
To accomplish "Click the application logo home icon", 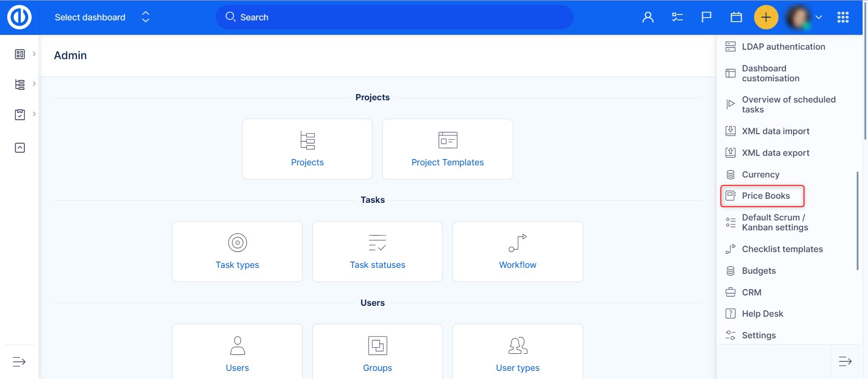I will coord(19,17).
